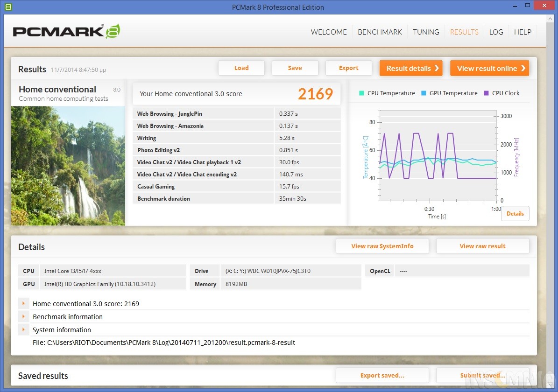558x392 pixels.
Task: Select the Web Browsing - Amazonia row
Action: point(237,126)
